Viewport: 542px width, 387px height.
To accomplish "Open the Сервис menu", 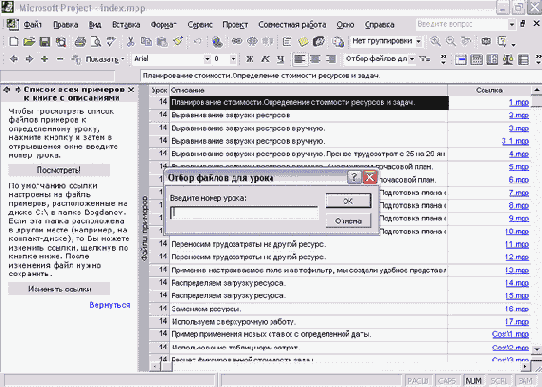I will 200,25.
